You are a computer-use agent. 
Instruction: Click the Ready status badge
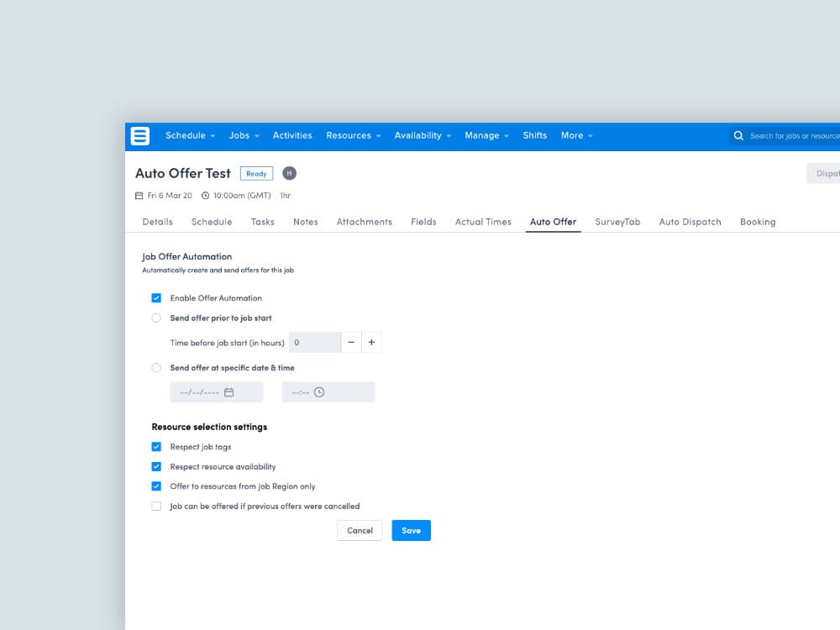point(256,174)
